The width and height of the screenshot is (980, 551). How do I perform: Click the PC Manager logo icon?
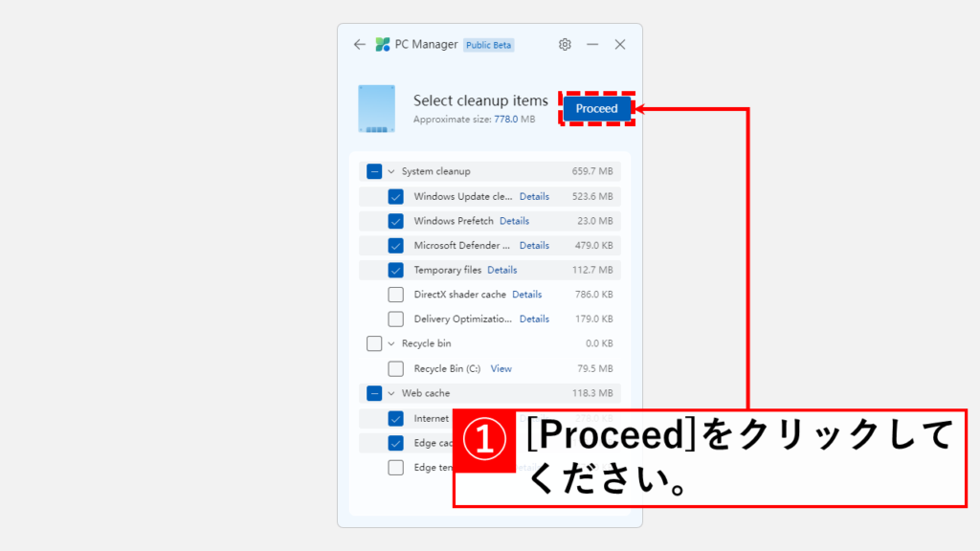[383, 44]
